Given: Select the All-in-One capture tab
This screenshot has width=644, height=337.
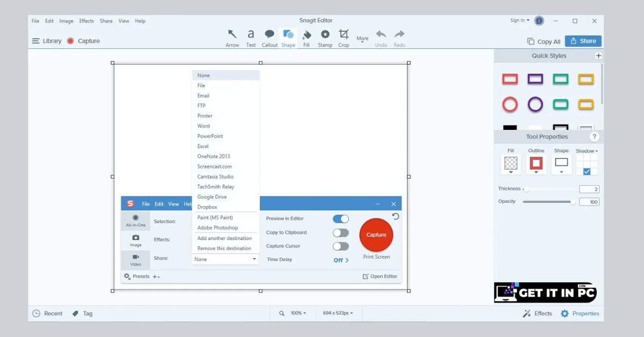Looking at the screenshot, I should 136,221.
